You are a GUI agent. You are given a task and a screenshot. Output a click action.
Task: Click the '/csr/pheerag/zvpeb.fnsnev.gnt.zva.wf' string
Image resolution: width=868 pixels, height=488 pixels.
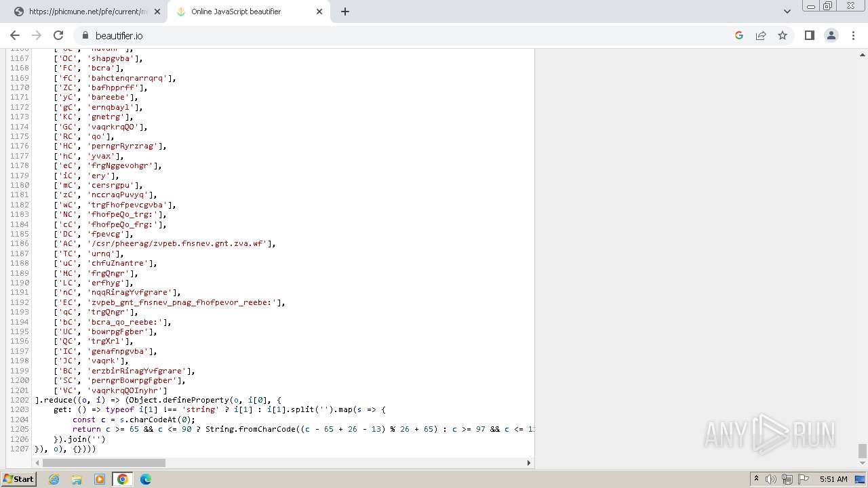[177, 243]
